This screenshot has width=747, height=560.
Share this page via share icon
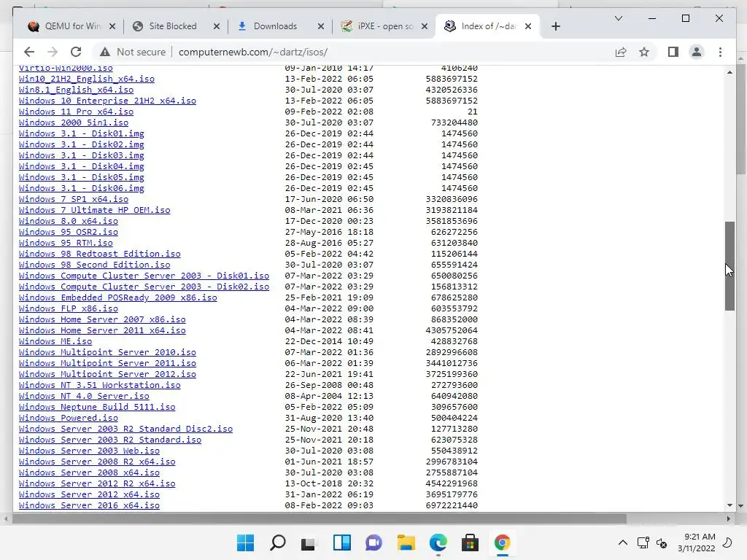pos(621,52)
